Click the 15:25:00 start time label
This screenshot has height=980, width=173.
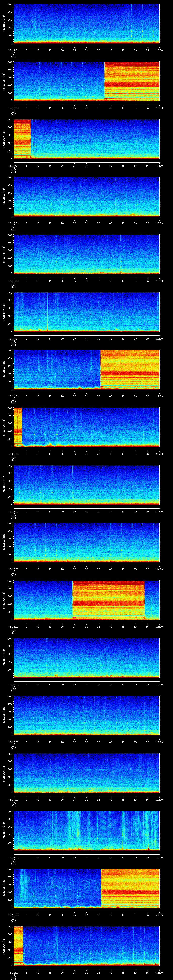tap(13, 684)
